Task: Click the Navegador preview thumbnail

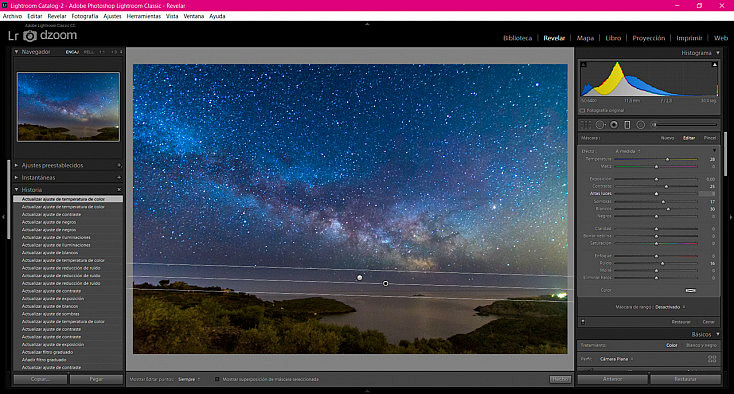Action: pos(68,107)
